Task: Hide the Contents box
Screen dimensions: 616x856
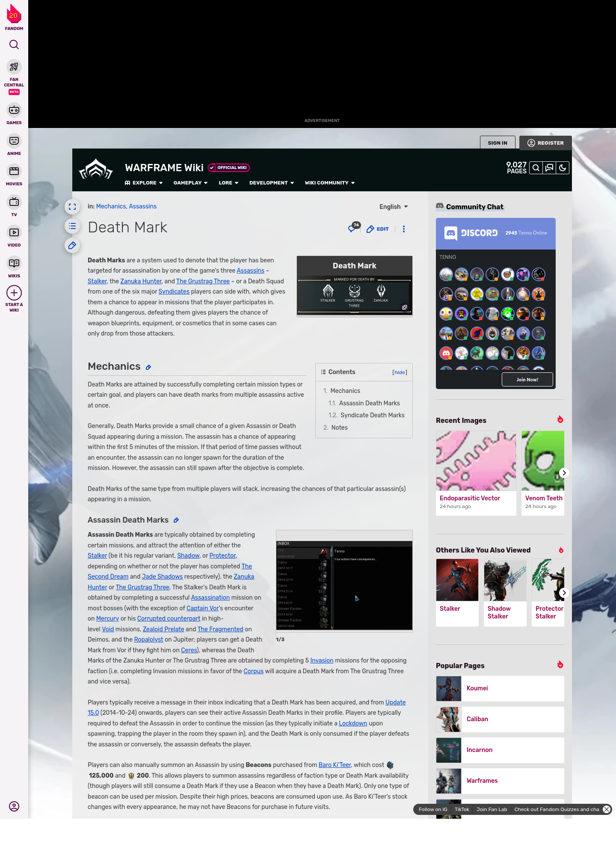Action: (x=400, y=372)
